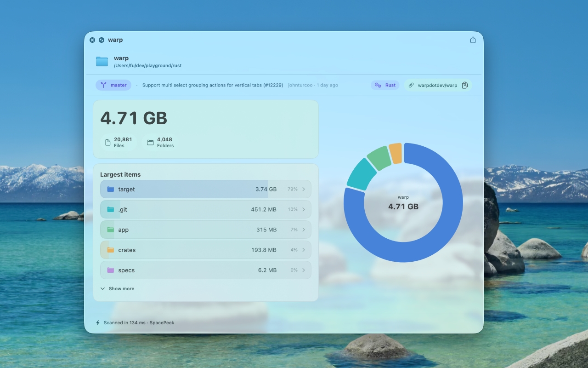Click the Files document icon
Viewport: 588px width, 368px height.
pyautogui.click(x=107, y=143)
